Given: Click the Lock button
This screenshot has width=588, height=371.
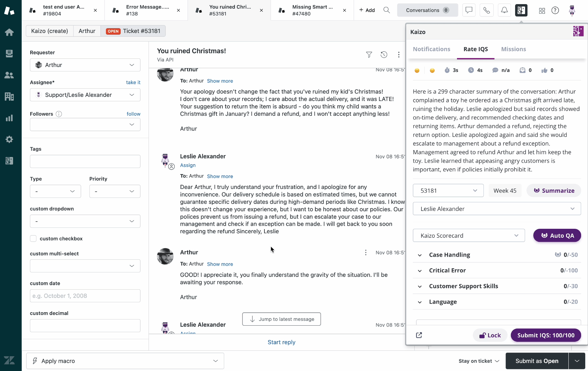Looking at the screenshot, I should pyautogui.click(x=490, y=335).
